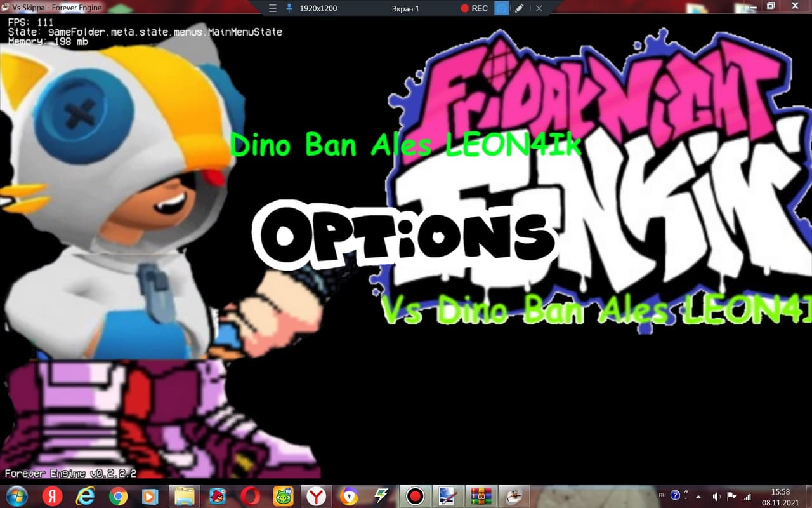
Task: Click the "Vs Dino Ban Ales" green caption
Action: [x=596, y=311]
